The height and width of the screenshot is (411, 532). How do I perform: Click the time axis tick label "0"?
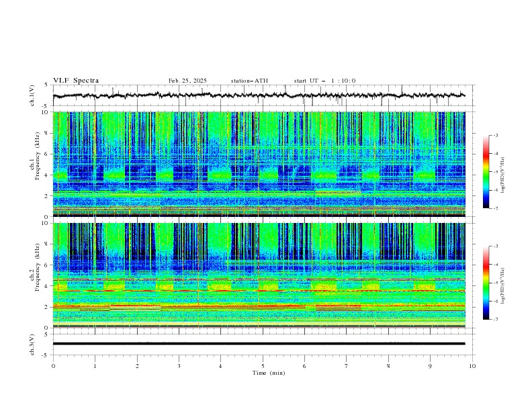point(53,366)
